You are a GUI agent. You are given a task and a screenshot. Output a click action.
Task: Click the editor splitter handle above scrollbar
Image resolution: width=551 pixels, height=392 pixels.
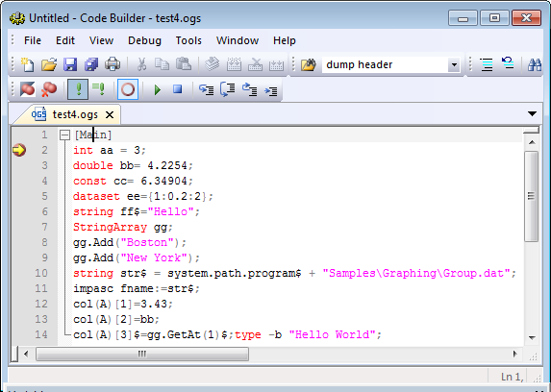(x=531, y=130)
